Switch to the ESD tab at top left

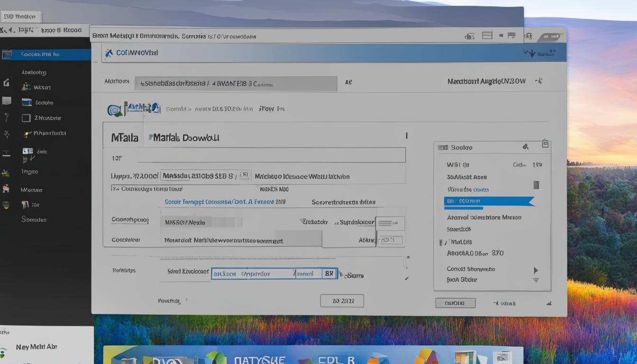point(21,16)
